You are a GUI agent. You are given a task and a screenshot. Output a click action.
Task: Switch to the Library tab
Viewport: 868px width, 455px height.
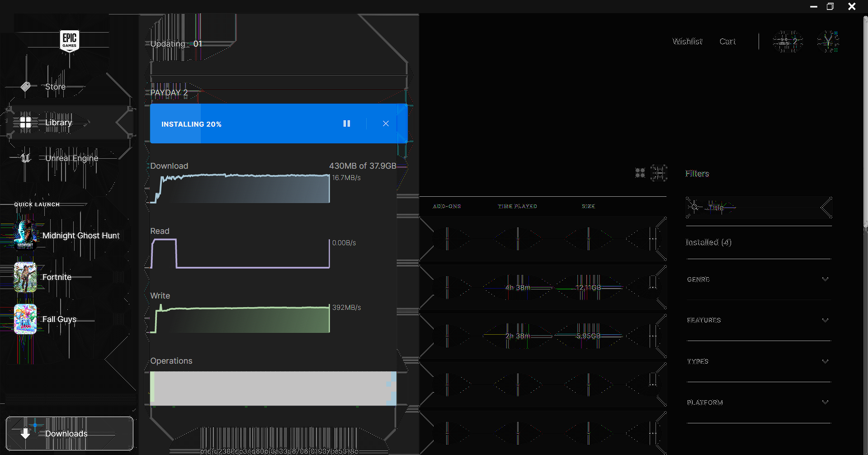tap(58, 122)
